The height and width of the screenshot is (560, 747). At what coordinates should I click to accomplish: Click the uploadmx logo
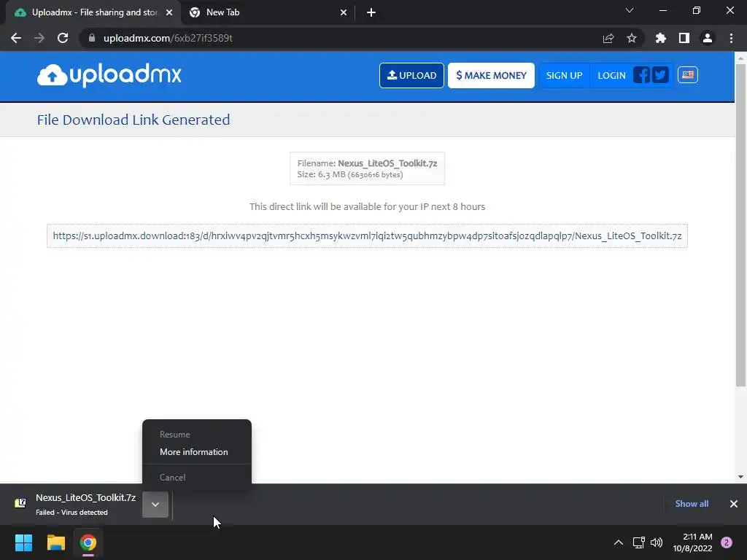pyautogui.click(x=109, y=75)
